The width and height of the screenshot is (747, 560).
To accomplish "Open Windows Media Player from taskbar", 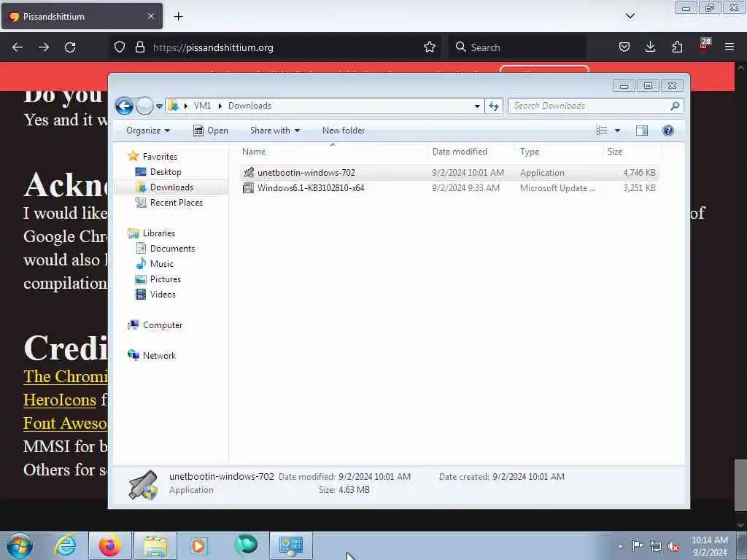I will (x=199, y=545).
